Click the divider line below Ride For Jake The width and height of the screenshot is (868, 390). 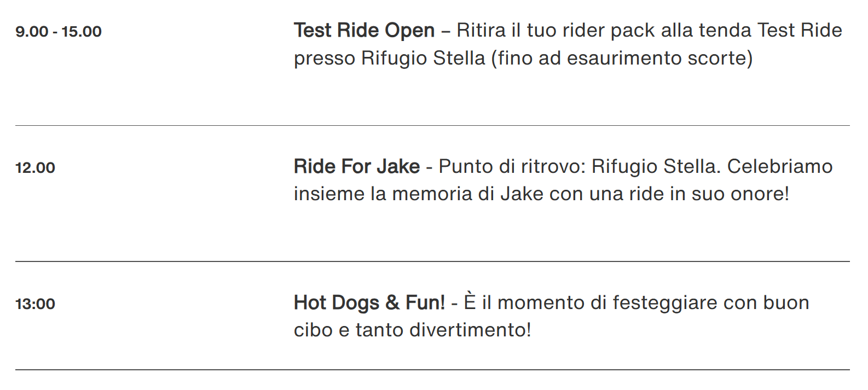[432, 261]
